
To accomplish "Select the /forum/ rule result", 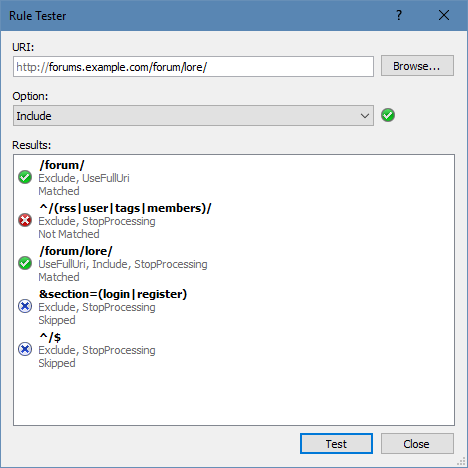I will 234,178.
